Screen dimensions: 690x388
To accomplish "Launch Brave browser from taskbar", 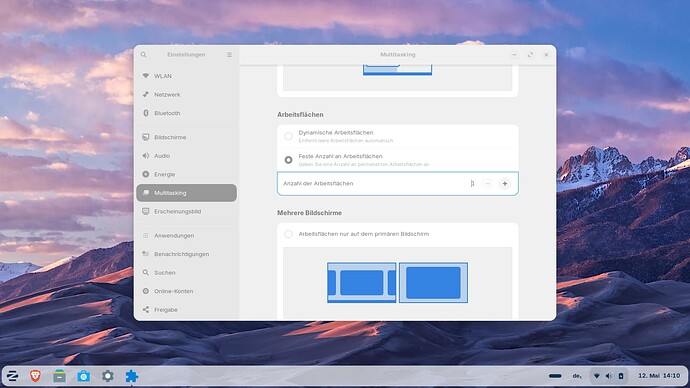I will (36, 376).
